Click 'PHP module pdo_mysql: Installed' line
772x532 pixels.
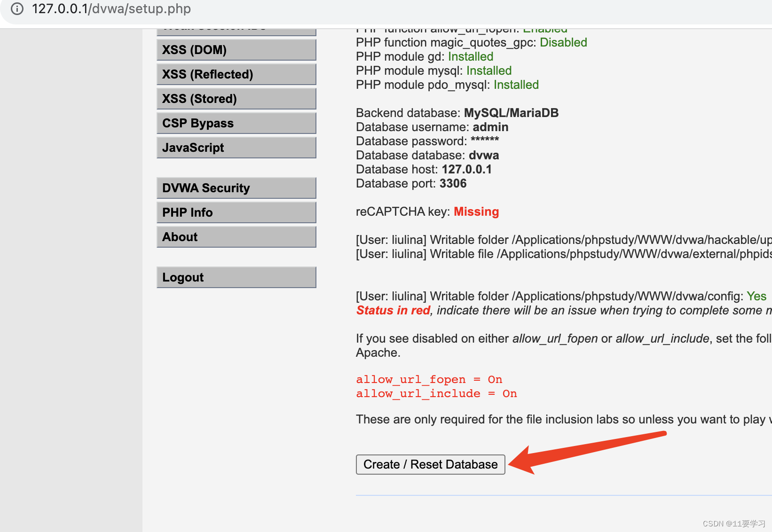[x=447, y=85]
